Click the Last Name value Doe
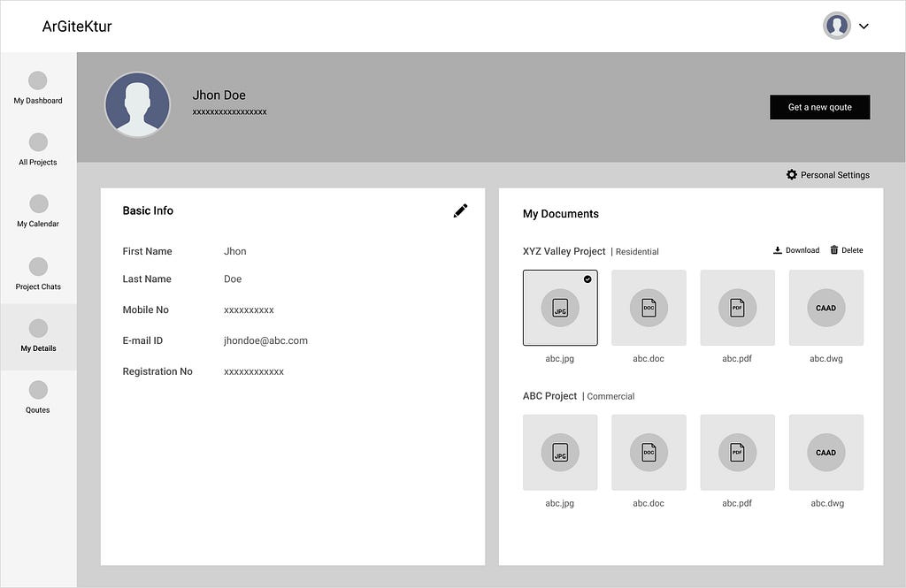Screen dimensions: 906x588 [233, 279]
